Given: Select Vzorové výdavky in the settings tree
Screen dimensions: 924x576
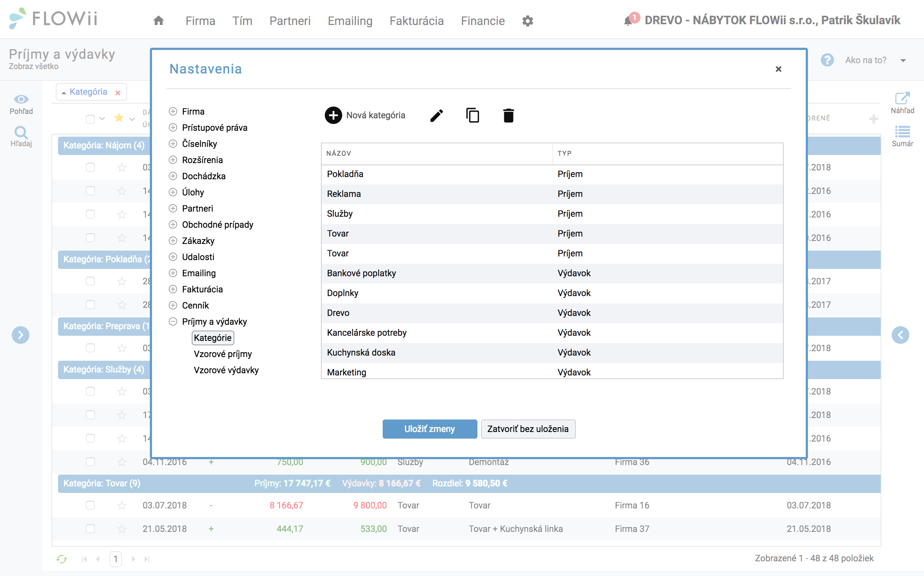Looking at the screenshot, I should point(226,370).
